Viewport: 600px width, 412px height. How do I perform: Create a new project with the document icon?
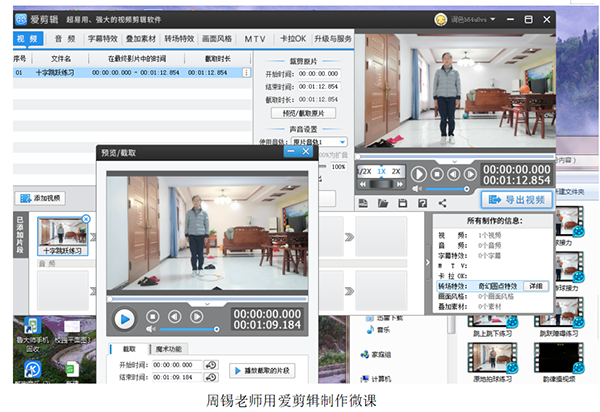[x=363, y=203]
